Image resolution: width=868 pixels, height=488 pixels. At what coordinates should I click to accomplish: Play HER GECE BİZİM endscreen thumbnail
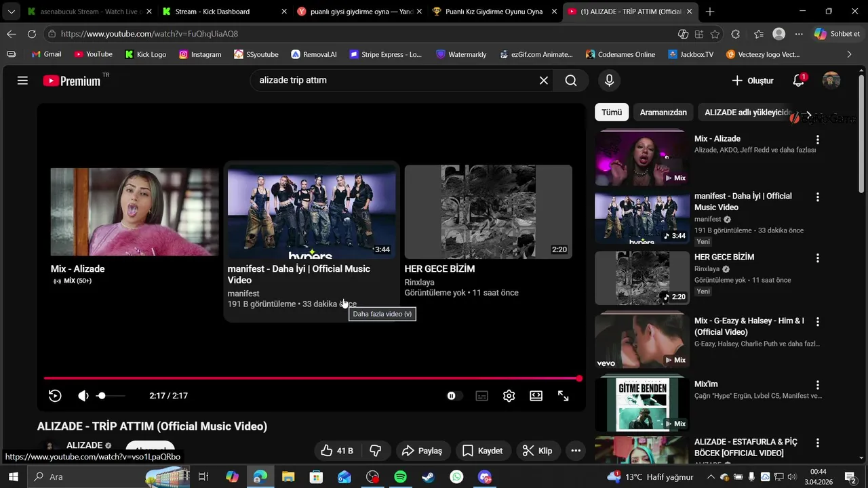(488, 212)
